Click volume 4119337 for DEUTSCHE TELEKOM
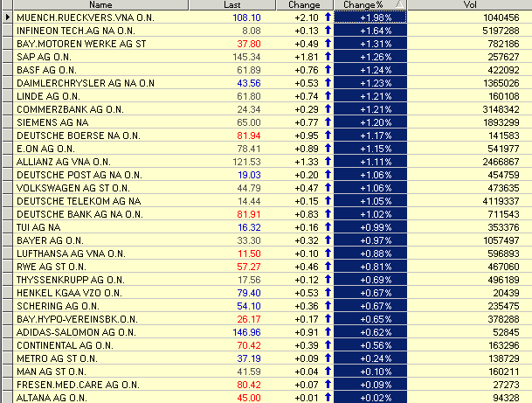This screenshot has width=532, height=403. [501, 201]
